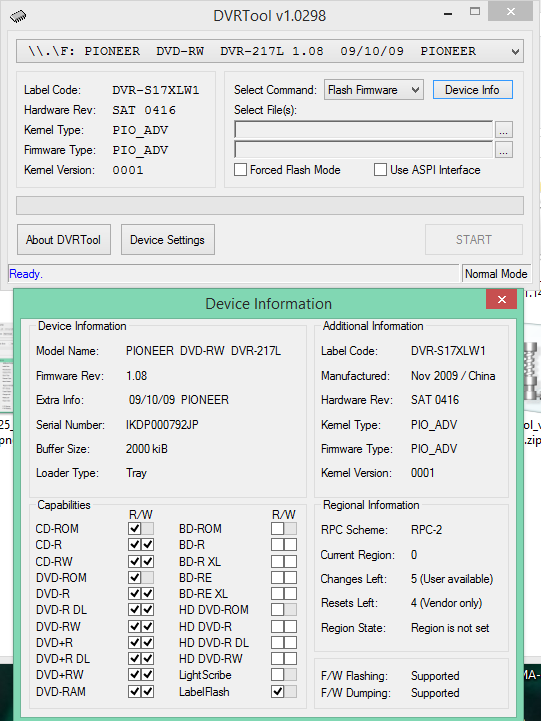Browse for the second firmware file

504,150
